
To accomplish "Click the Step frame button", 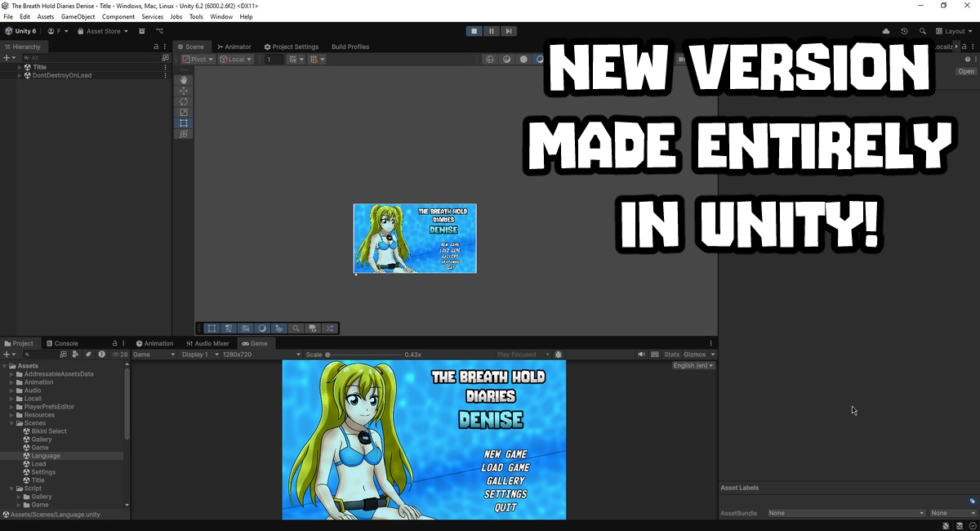I will 508,31.
